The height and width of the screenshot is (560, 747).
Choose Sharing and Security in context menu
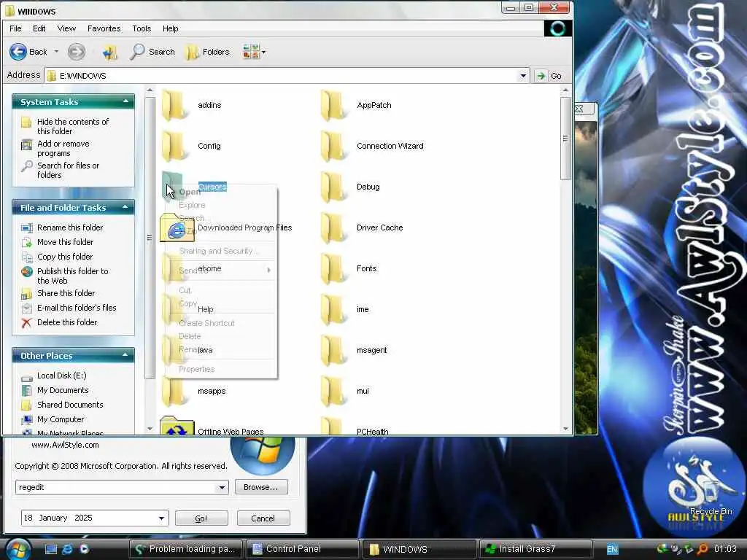pos(220,251)
